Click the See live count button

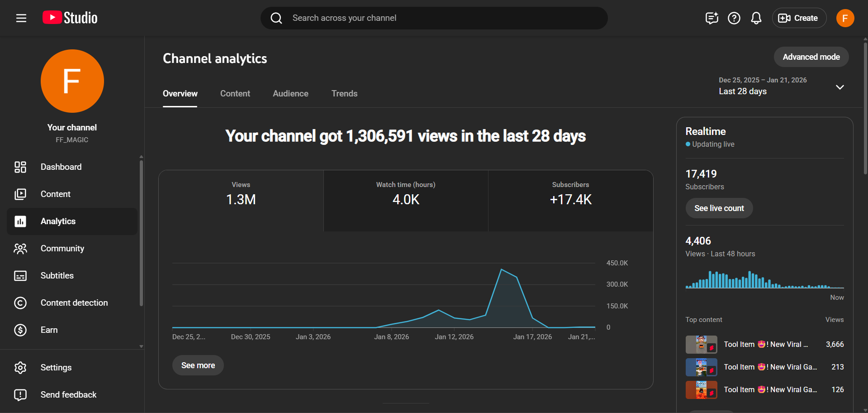[x=719, y=208]
